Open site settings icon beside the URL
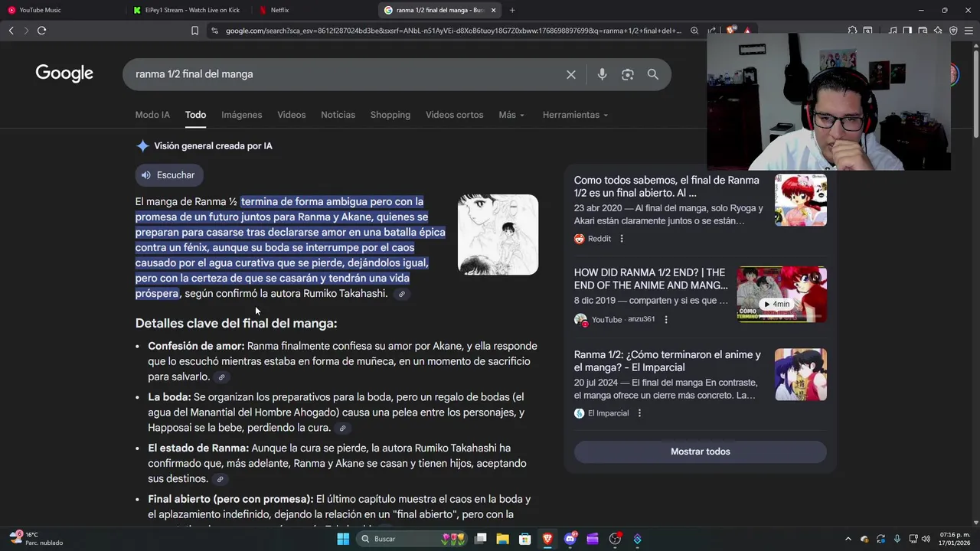980x551 pixels. click(214, 31)
